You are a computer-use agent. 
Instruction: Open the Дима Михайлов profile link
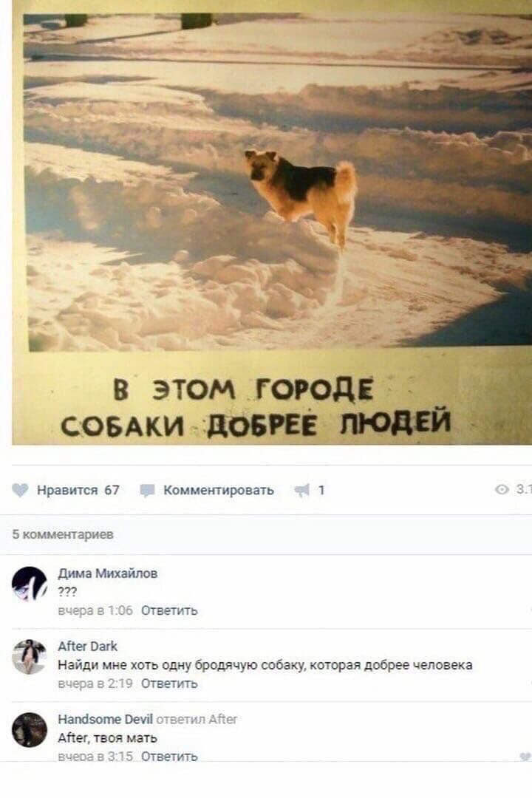click(x=107, y=573)
